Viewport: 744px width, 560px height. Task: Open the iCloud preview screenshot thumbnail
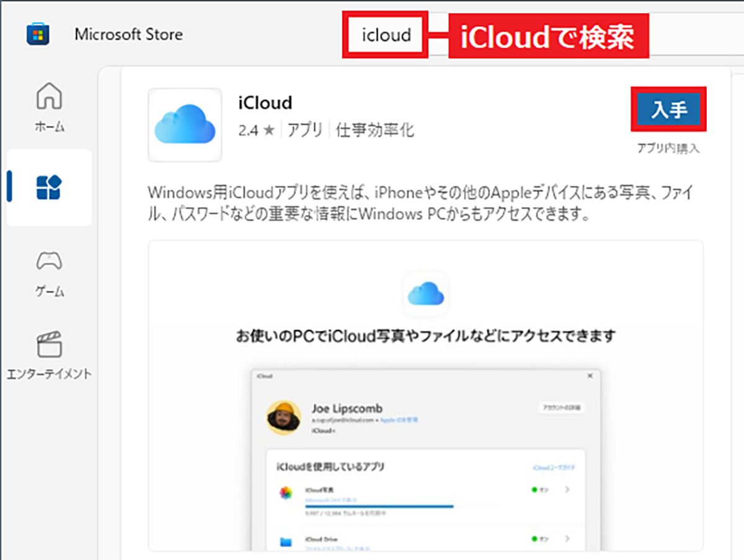tap(426, 396)
